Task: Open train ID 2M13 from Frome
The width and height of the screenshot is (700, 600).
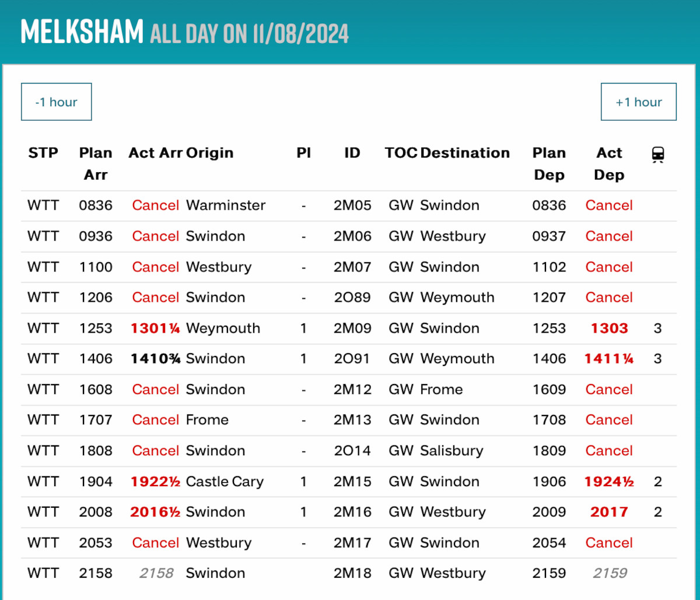Action: point(352,420)
